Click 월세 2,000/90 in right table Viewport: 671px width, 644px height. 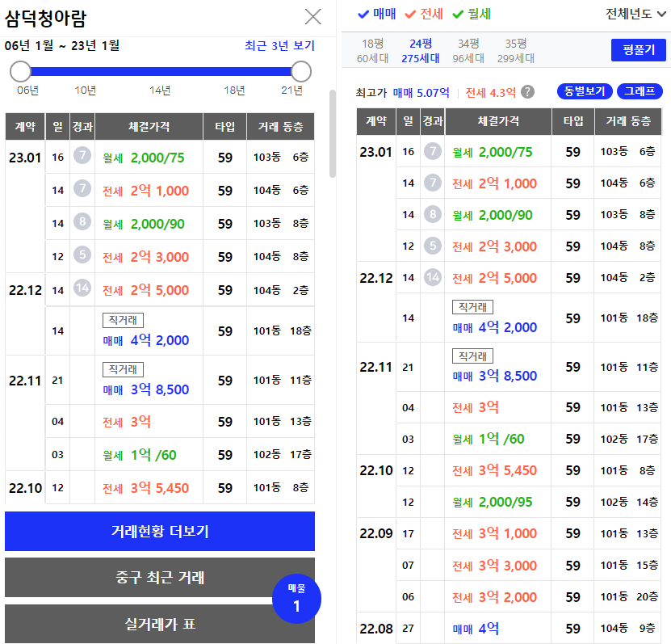[492, 215]
